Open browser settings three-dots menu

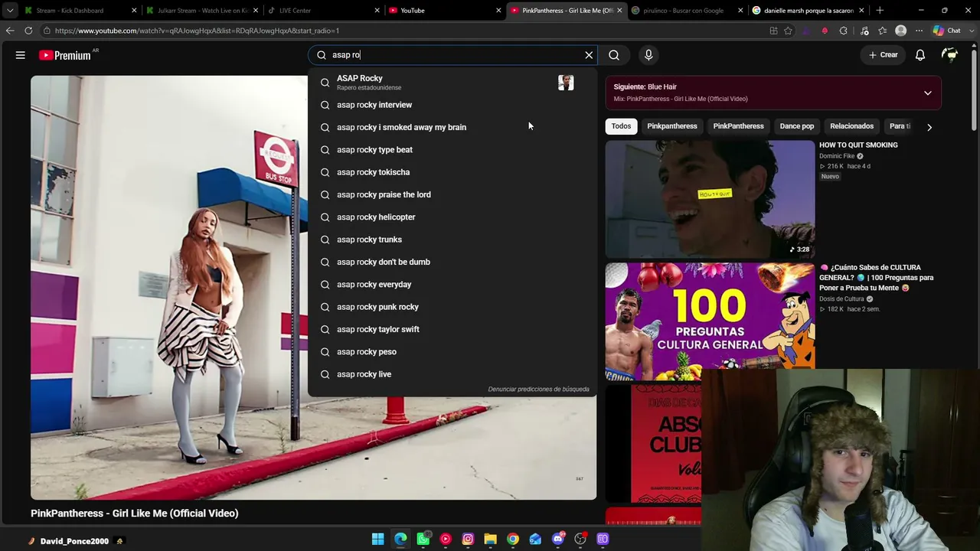click(x=919, y=31)
